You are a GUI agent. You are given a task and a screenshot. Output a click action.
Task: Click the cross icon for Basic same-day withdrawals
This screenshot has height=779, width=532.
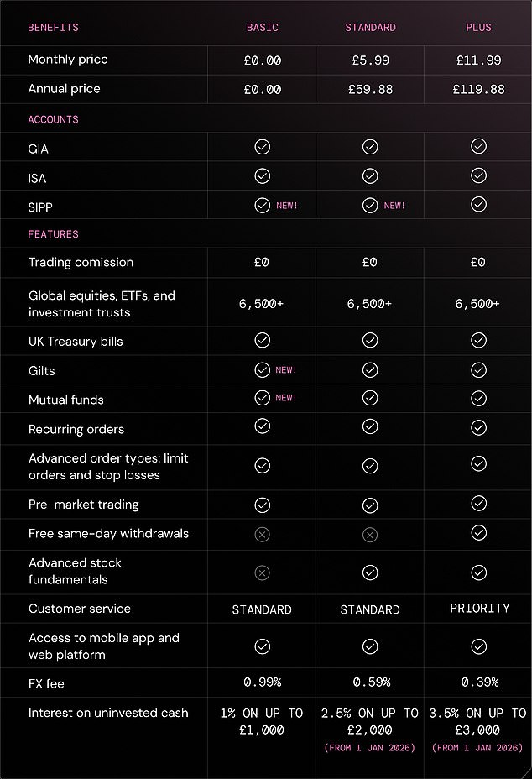[x=262, y=534]
